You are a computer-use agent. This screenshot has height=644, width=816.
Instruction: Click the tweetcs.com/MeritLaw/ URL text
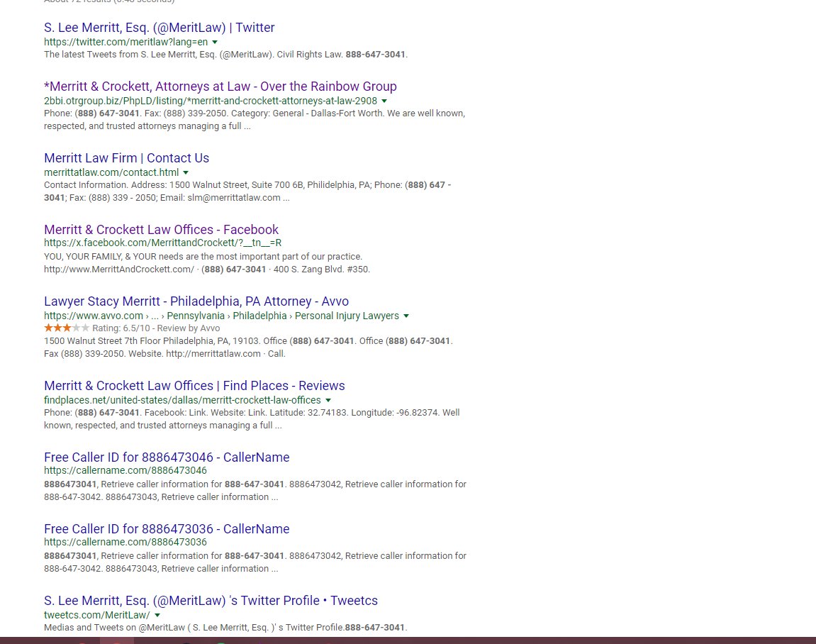point(97,615)
